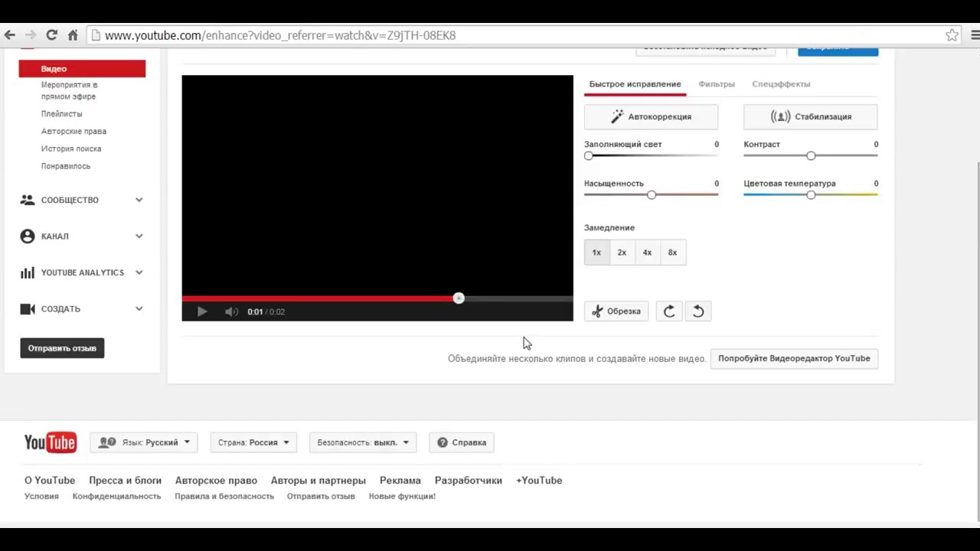Click the Справка help button
980x551 pixels.
(462, 442)
